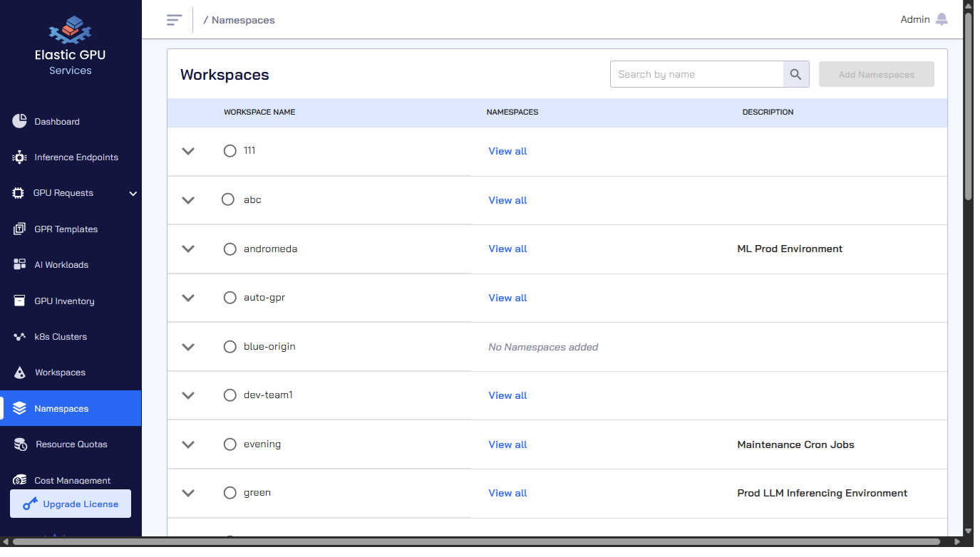Expand the abc workspace row
The height and width of the screenshot is (557, 980).
[188, 200]
